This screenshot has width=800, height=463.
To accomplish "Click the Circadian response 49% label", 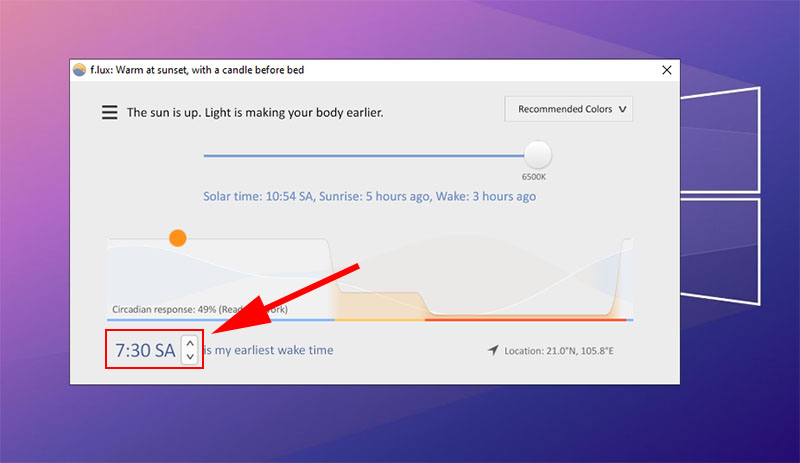I will point(199,309).
